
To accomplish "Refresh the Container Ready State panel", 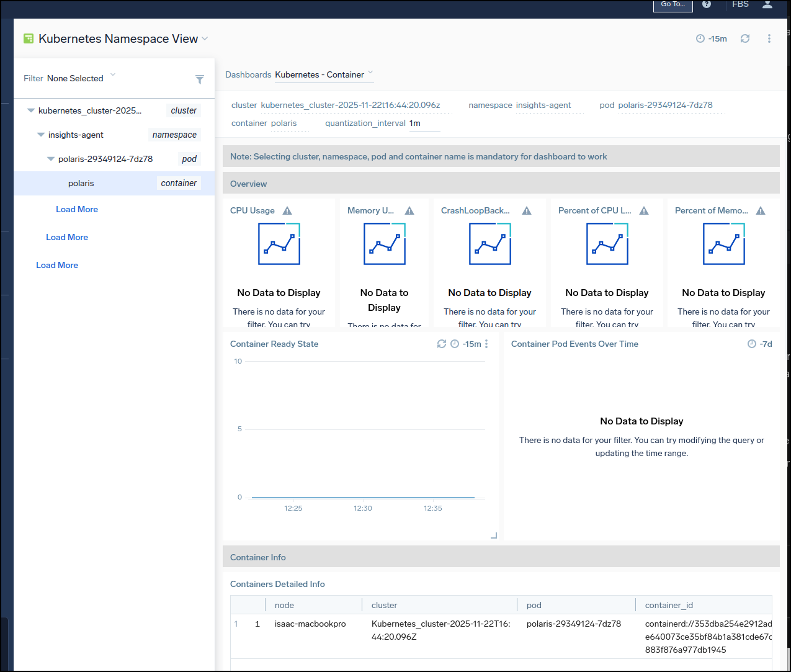I will click(441, 344).
